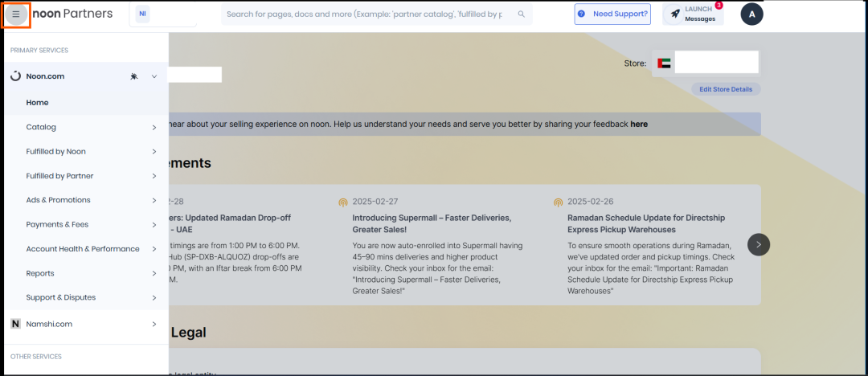This screenshot has width=868, height=376.
Task: Expand the Fulfilled by Partner arrow
Action: [x=154, y=176]
